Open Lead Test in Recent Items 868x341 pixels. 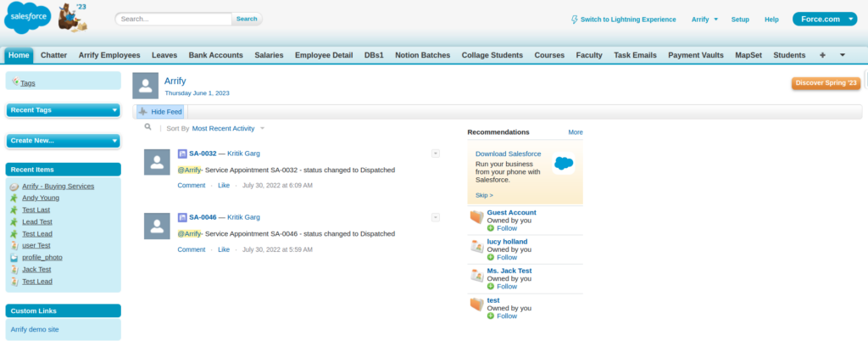click(37, 222)
